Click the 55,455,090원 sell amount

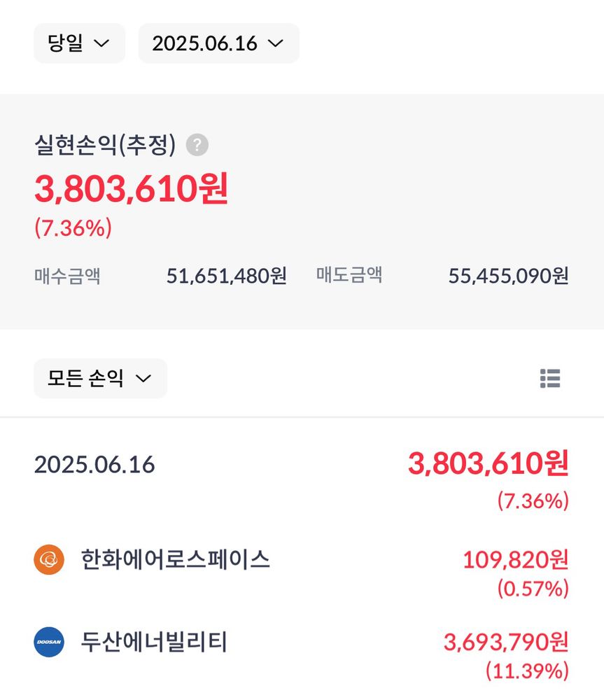[x=509, y=276]
